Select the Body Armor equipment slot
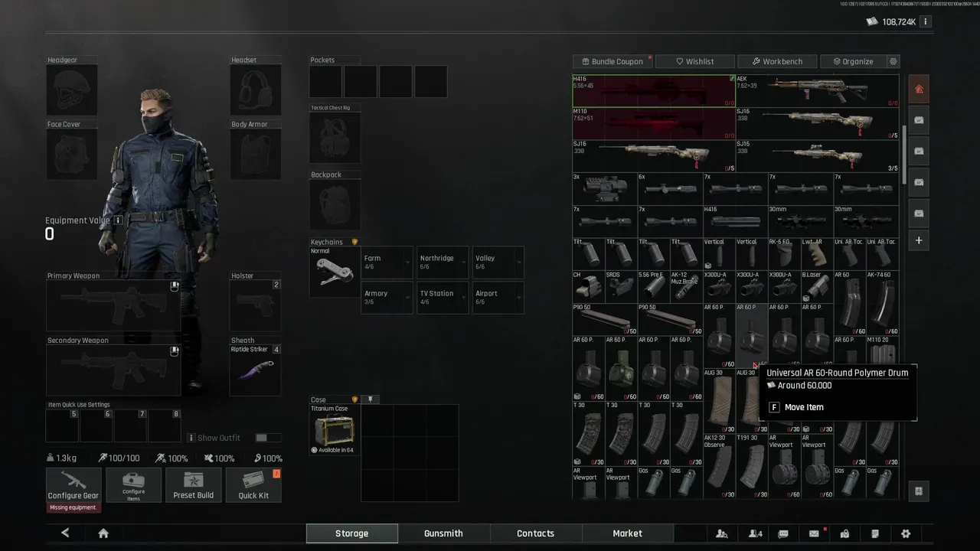 coord(256,155)
